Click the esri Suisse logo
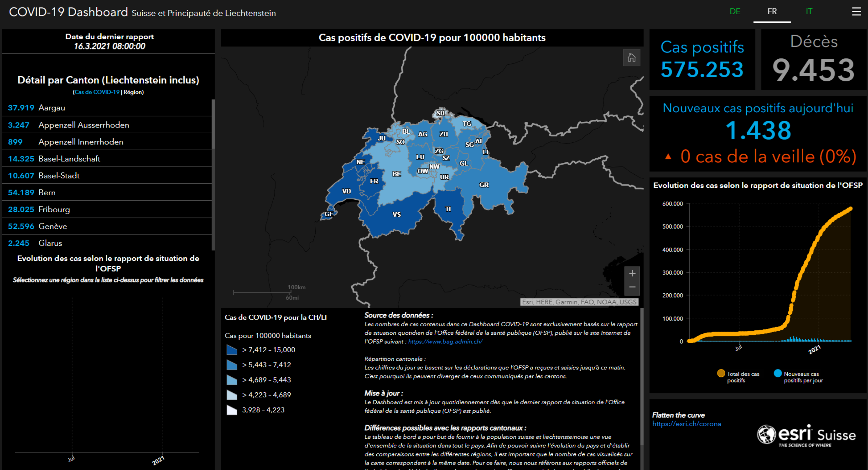Viewport: 868px width, 470px height. pyautogui.click(x=806, y=435)
